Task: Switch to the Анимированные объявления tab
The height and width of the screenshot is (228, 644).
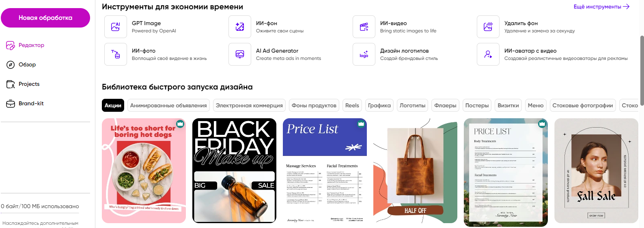Action: (168, 105)
